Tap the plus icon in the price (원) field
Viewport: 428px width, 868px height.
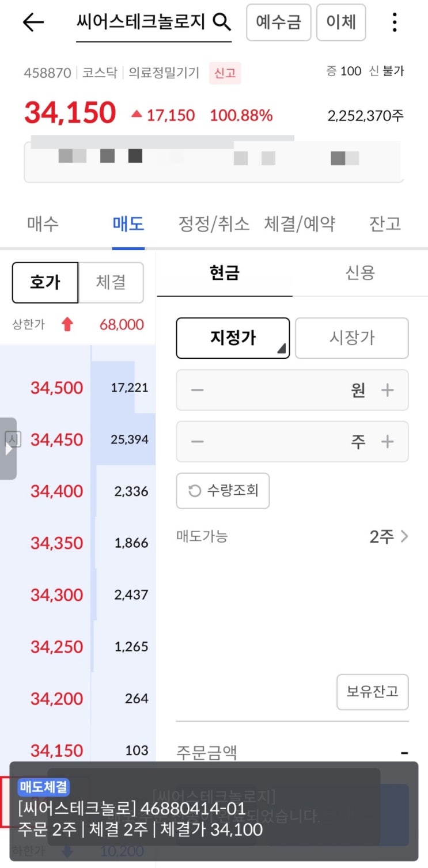click(388, 391)
